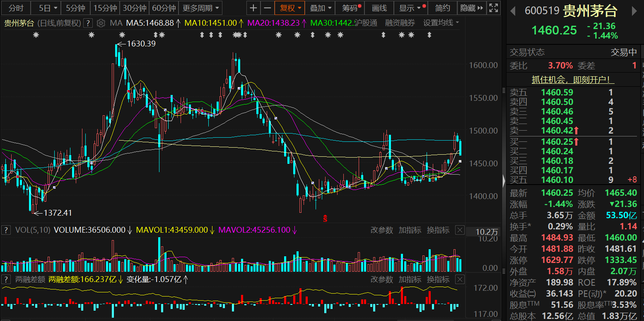Click 换指标 in VOL panel

438,230
